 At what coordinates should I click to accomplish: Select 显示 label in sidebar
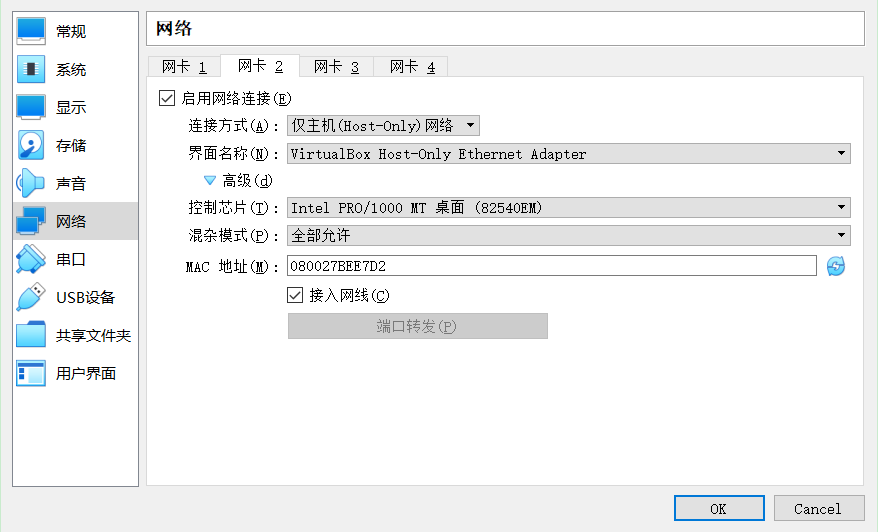point(71,108)
